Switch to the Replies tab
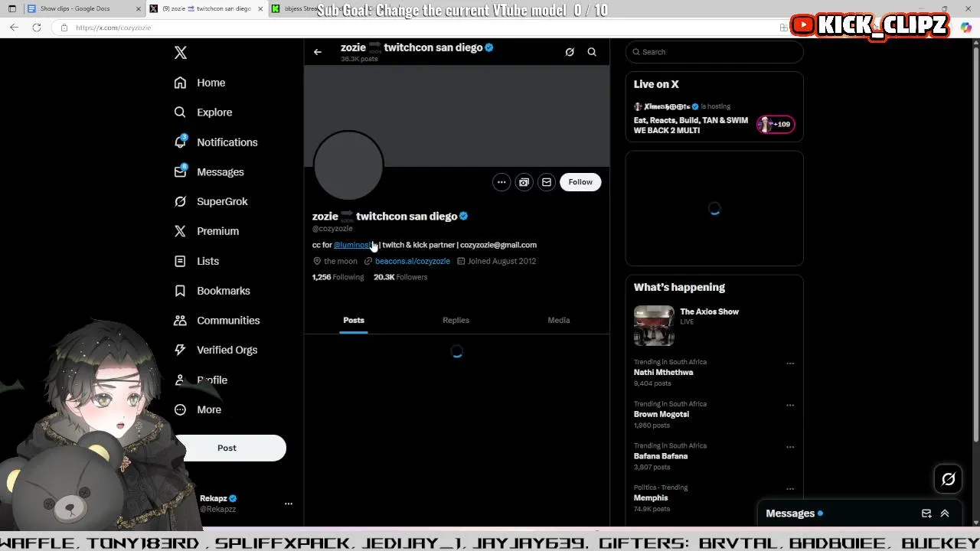The image size is (980, 551). point(456,320)
